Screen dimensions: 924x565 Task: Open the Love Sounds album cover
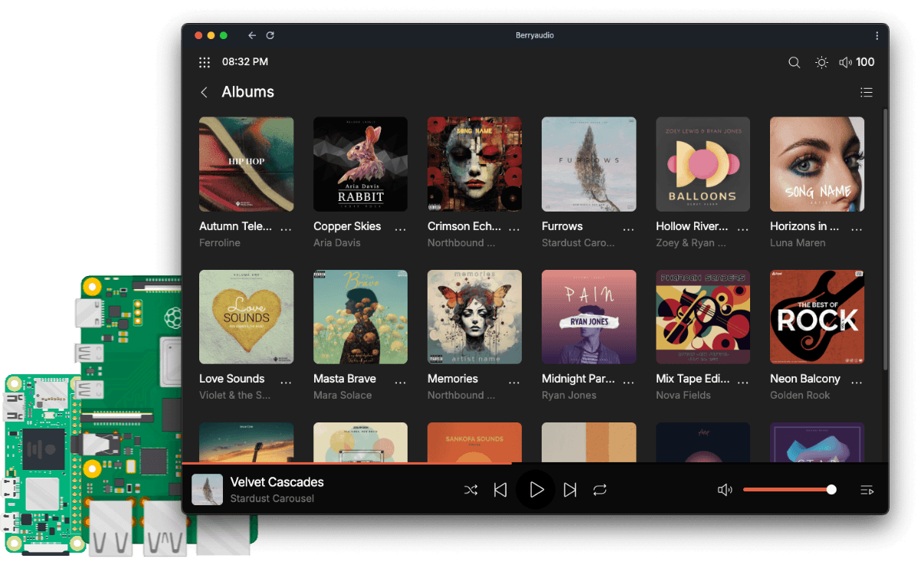click(x=246, y=317)
